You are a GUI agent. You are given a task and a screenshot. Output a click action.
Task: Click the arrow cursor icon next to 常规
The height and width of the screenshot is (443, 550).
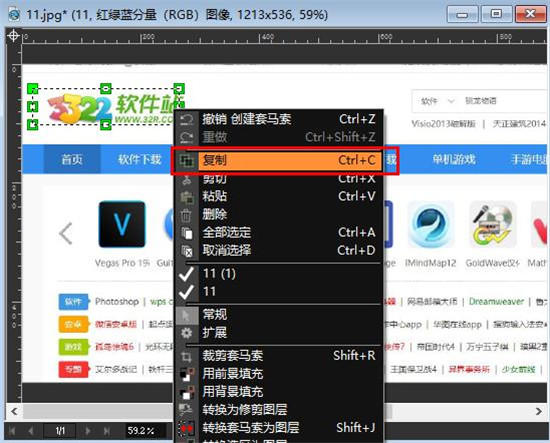click(186, 315)
